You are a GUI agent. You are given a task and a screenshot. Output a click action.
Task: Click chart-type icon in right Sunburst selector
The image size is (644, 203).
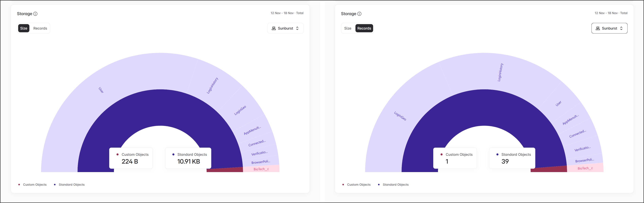598,28
